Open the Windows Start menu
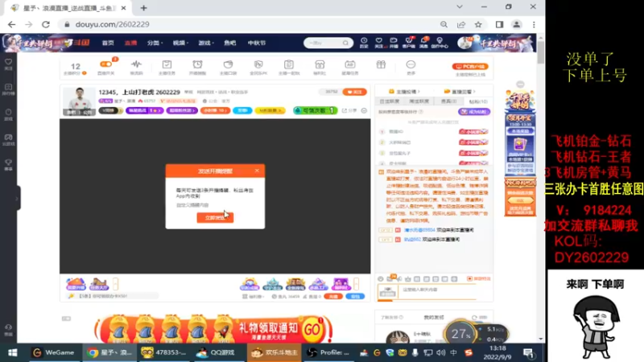Screen dimensions: 644x362 pyautogui.click(x=13, y=352)
